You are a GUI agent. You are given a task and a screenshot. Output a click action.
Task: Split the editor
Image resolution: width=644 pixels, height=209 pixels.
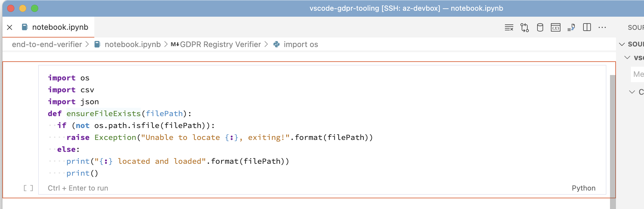tap(587, 27)
